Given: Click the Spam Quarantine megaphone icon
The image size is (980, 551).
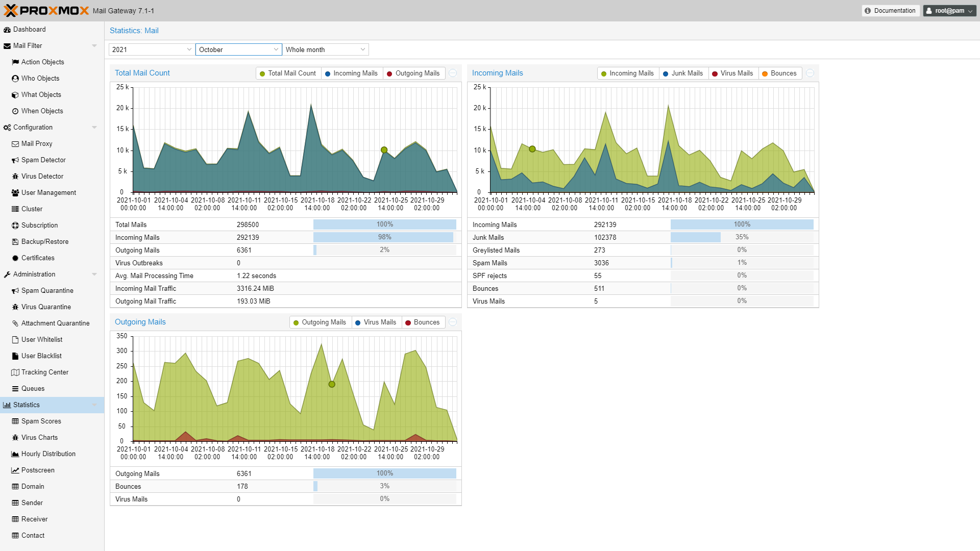Looking at the screenshot, I should pos(15,291).
